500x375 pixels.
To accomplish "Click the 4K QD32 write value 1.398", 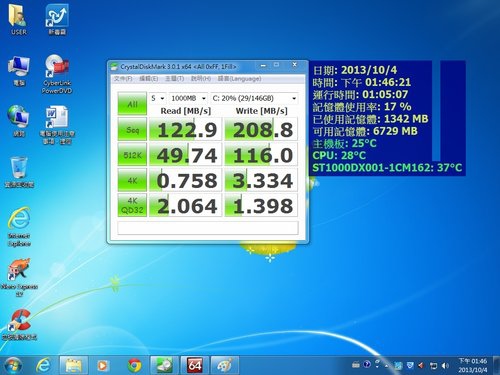I will 261,205.
